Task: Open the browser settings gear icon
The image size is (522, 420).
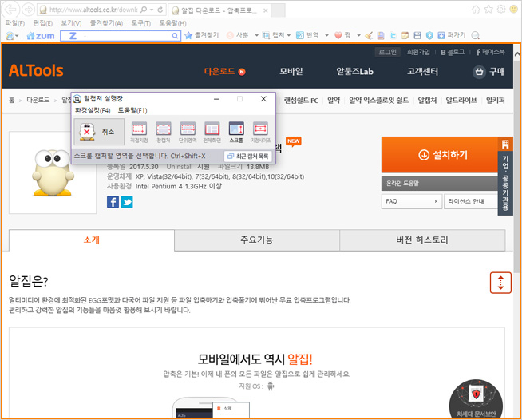Action: tap(501, 10)
